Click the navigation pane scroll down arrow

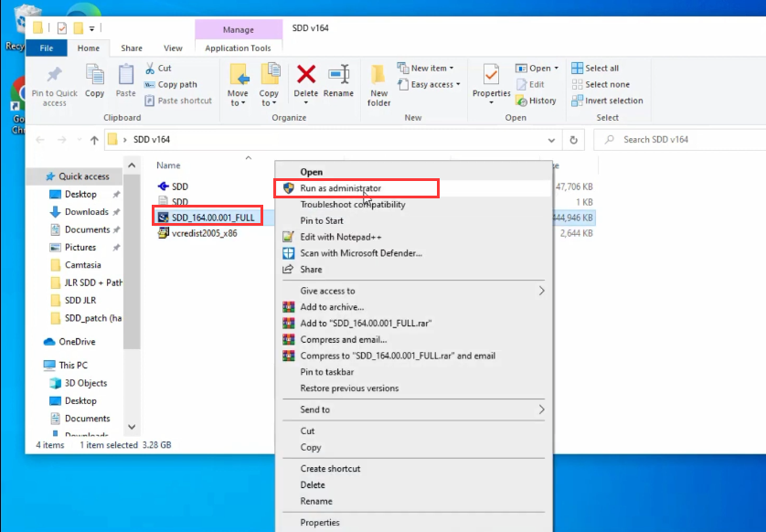pos(132,427)
